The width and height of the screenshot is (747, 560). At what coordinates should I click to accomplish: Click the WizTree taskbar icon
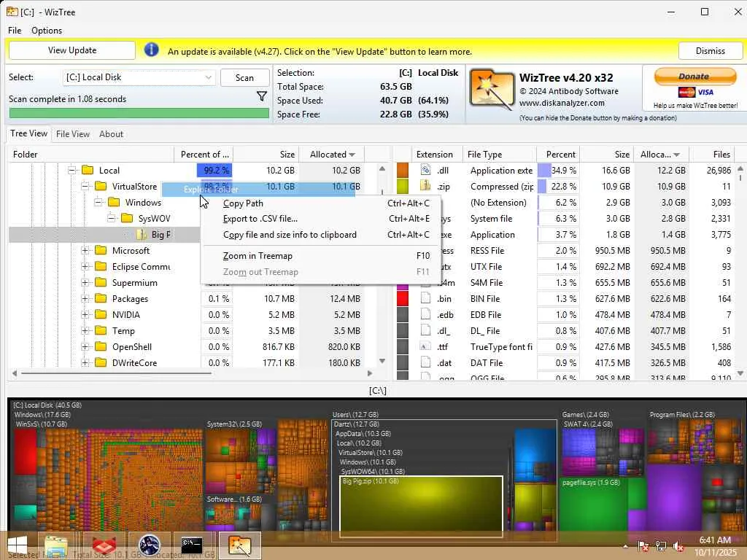tap(239, 545)
